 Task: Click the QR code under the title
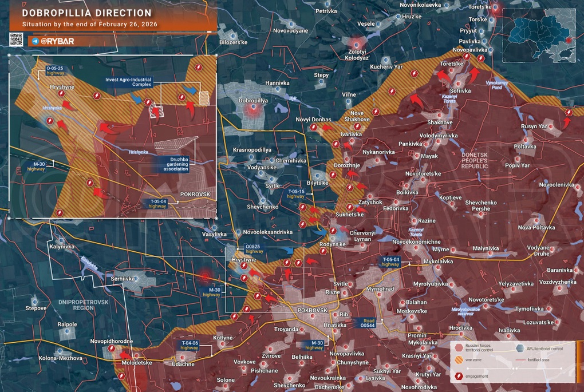click(x=15, y=40)
